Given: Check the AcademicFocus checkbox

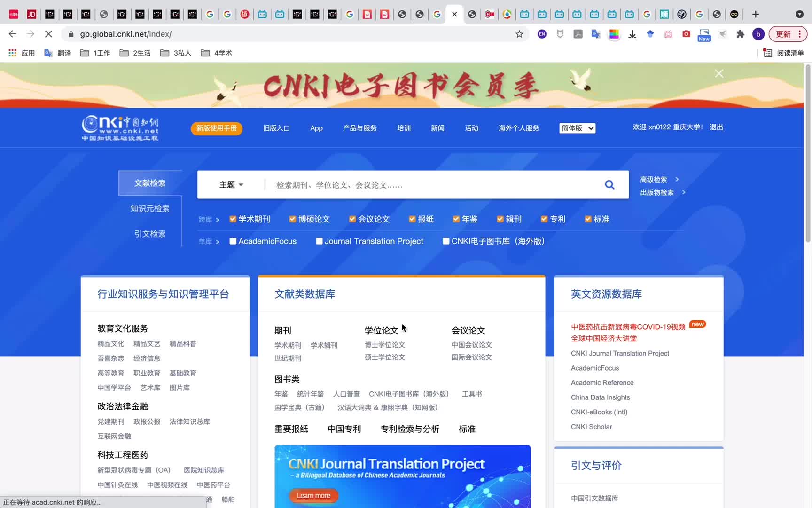Looking at the screenshot, I should pos(233,241).
